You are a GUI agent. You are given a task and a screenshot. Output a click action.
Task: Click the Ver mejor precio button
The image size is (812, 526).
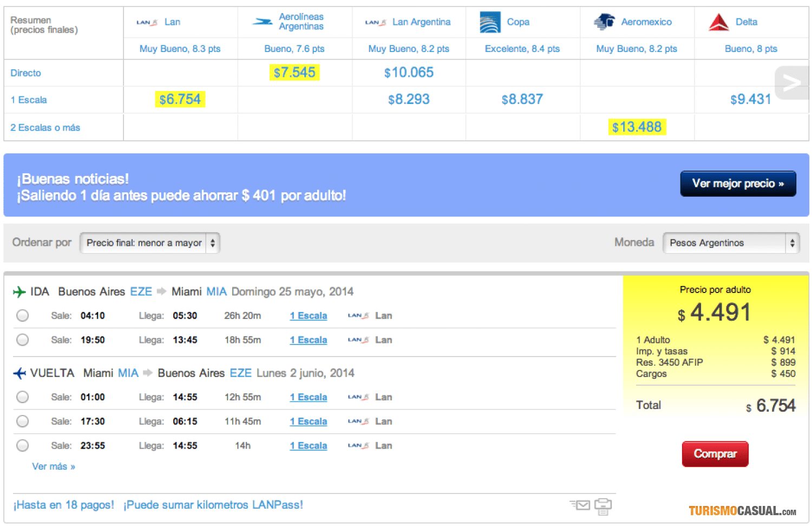click(x=738, y=184)
